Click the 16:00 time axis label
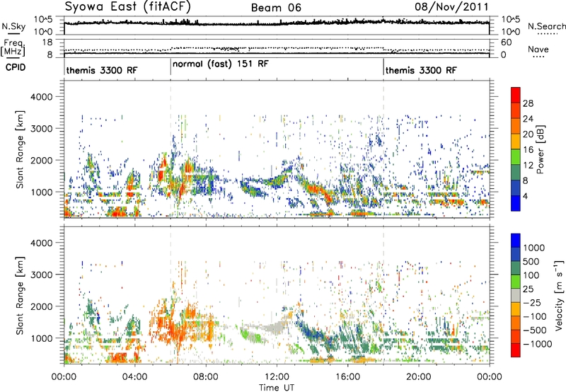This screenshot has width=566, height=392. pyautogui.click(x=347, y=377)
